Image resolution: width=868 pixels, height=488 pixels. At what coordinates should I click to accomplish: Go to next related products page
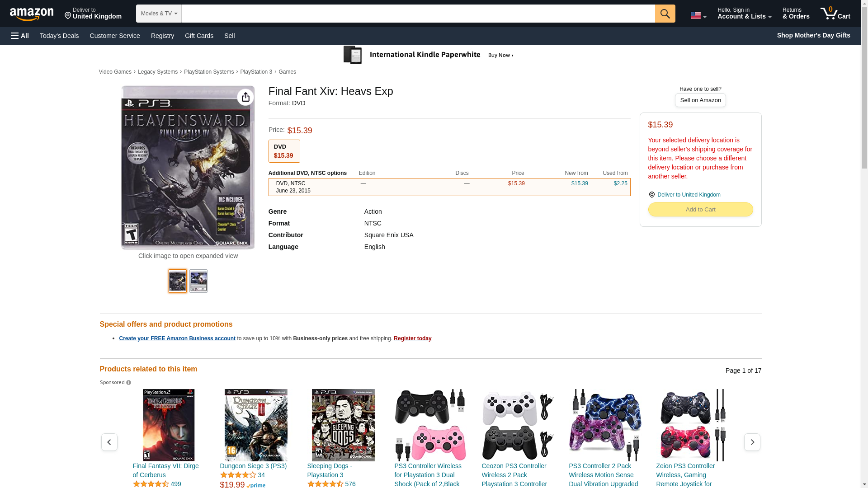(752, 442)
